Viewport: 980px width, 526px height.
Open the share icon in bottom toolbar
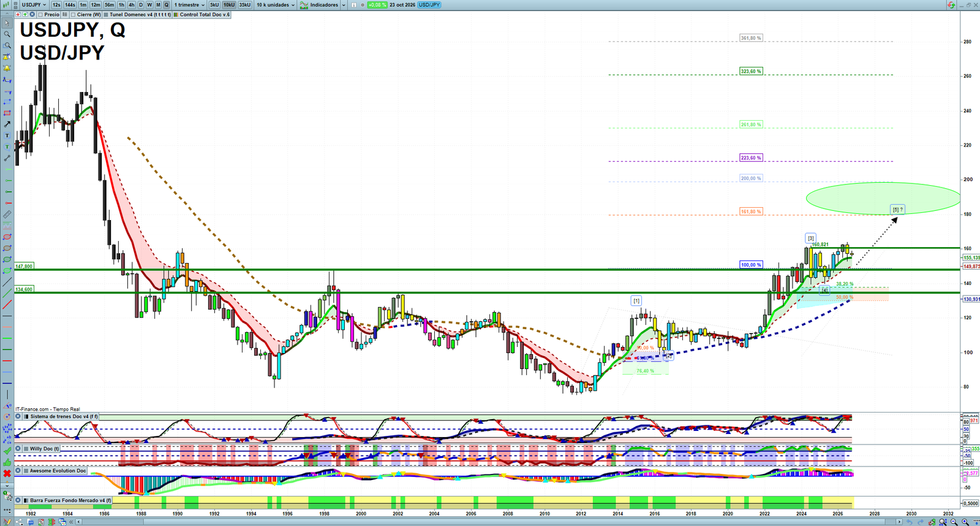(19, 522)
